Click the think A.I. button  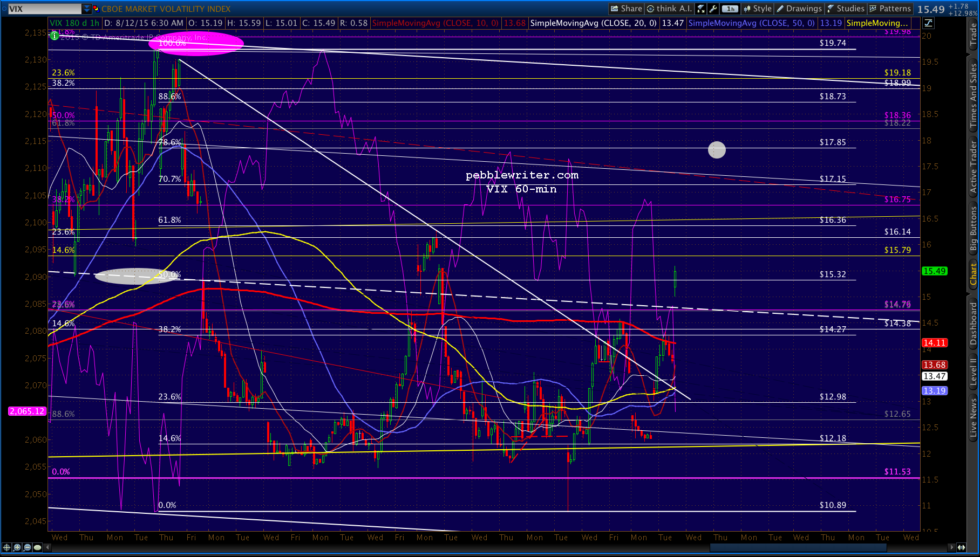tap(669, 9)
